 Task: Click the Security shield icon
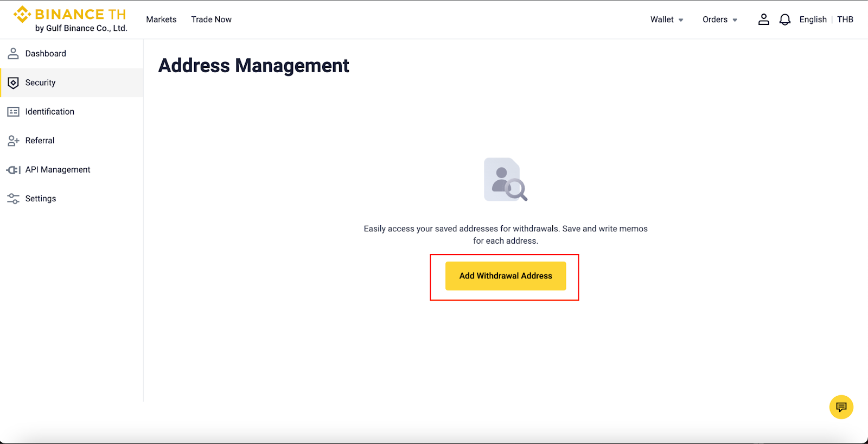[x=13, y=83]
